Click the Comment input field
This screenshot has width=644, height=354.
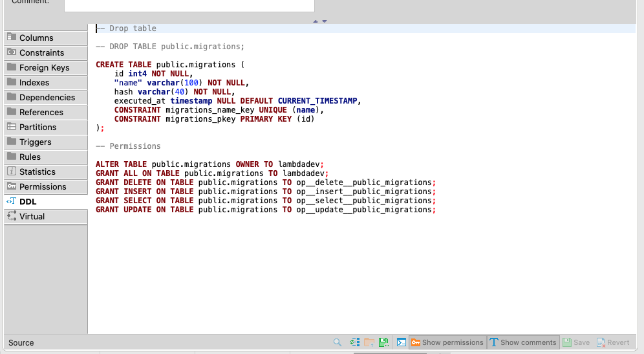pos(189,5)
